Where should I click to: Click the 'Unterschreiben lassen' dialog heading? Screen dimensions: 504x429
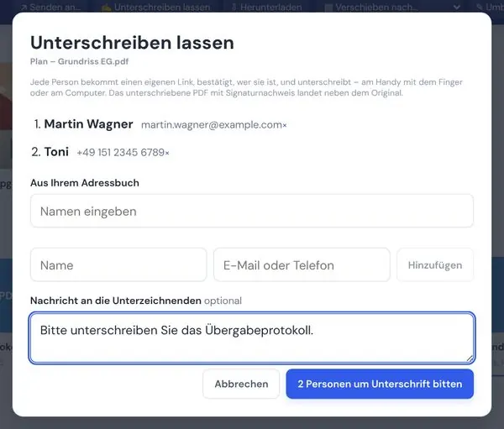tap(132, 43)
